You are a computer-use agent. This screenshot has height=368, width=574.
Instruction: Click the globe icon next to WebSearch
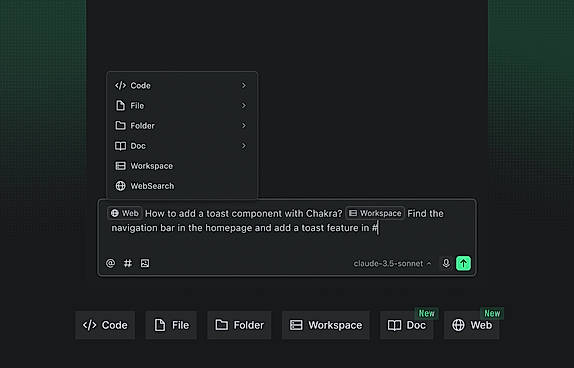click(x=120, y=186)
